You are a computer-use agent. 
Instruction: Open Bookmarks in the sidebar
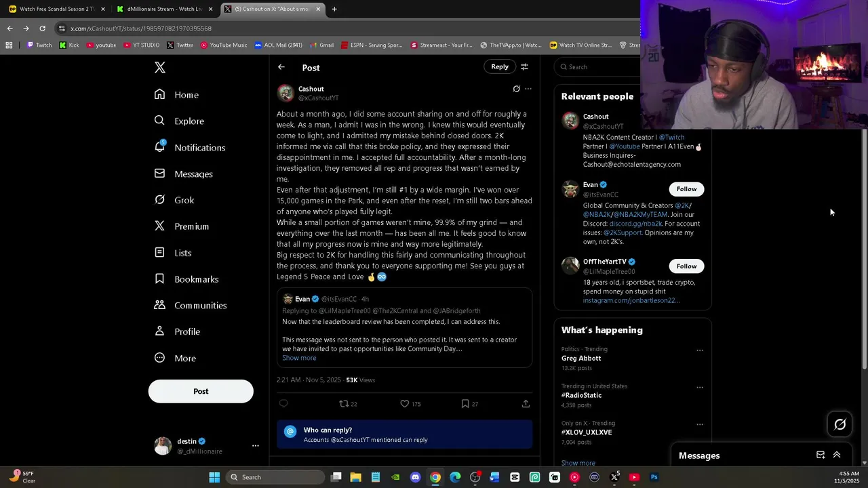(186, 279)
